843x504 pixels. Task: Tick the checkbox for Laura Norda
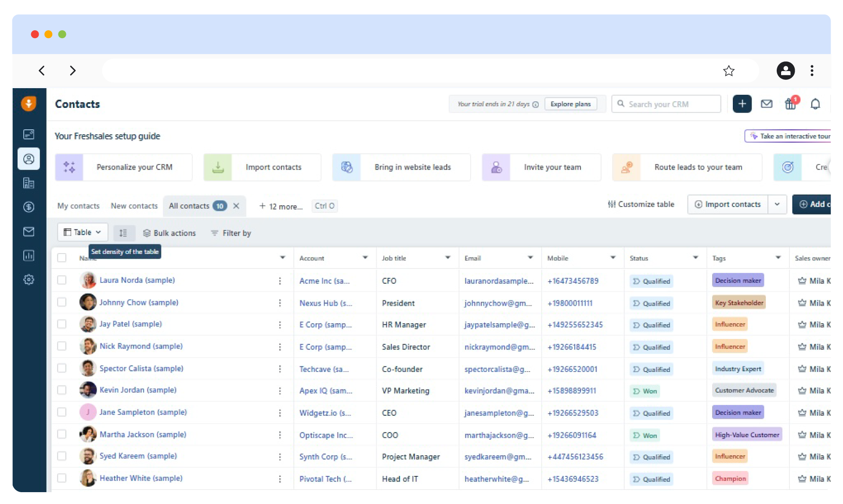pyautogui.click(x=62, y=280)
